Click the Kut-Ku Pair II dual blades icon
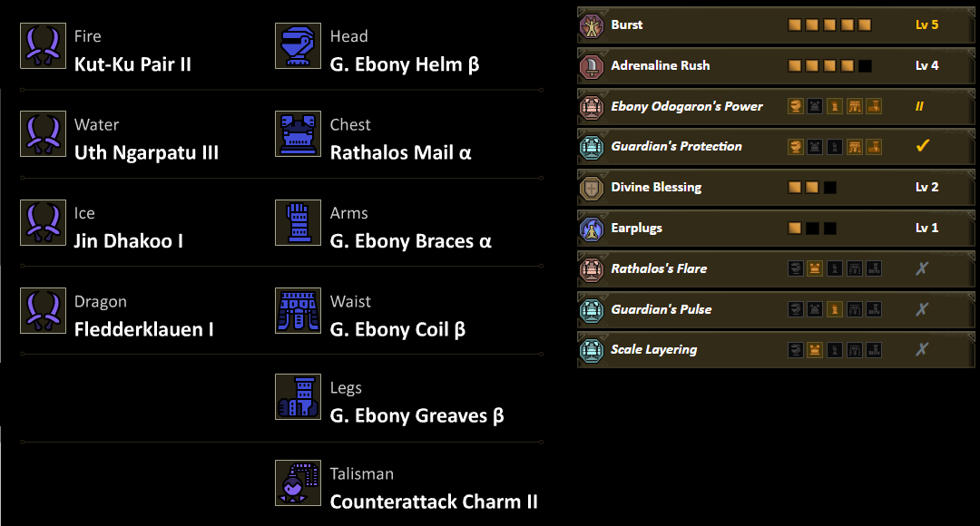 [x=43, y=46]
